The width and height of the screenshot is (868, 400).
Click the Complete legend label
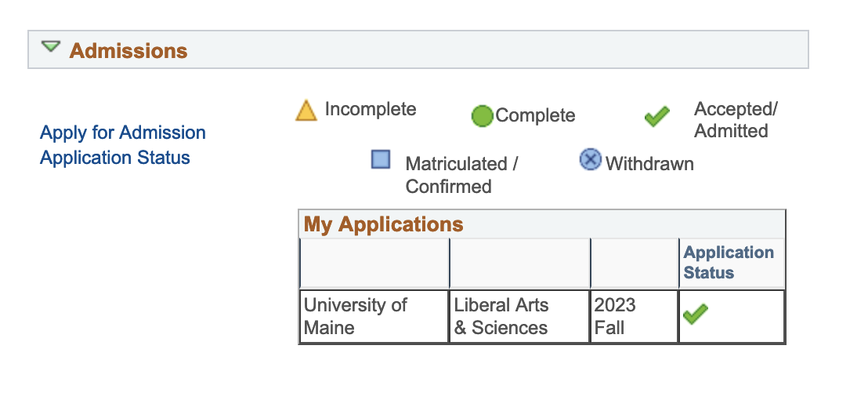[x=535, y=115]
